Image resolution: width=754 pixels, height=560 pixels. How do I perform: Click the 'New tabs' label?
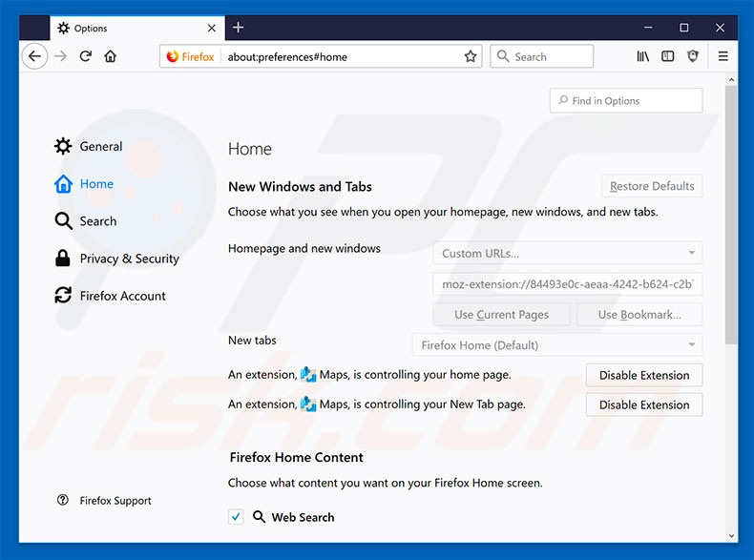[x=252, y=341]
